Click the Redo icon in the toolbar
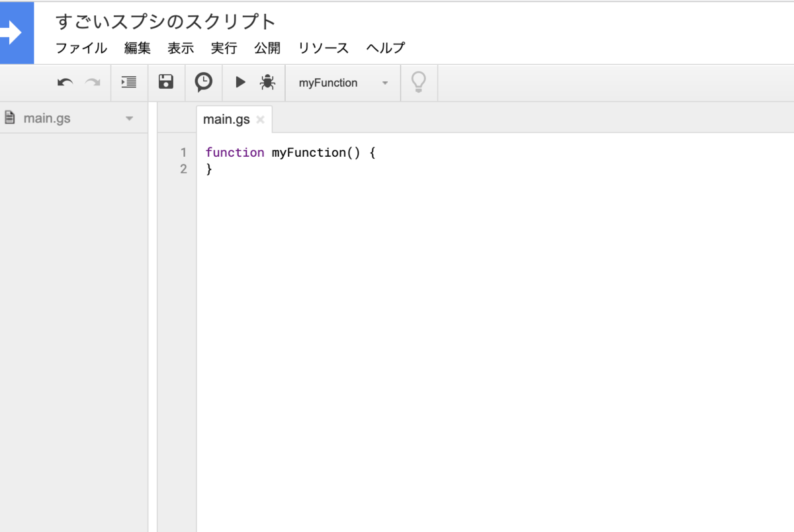794x532 pixels. coord(91,82)
